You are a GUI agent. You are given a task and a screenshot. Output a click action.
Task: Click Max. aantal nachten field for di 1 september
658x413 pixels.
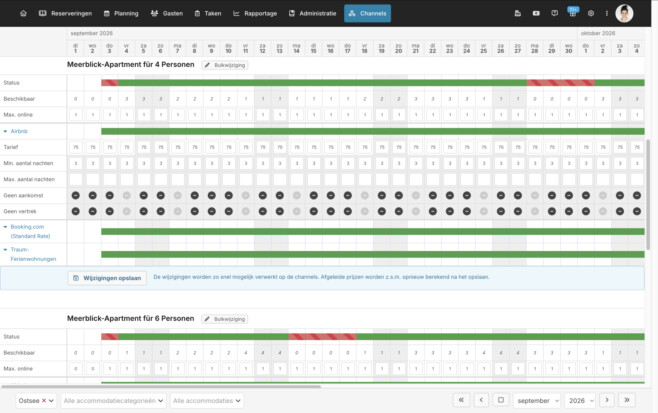pos(76,179)
